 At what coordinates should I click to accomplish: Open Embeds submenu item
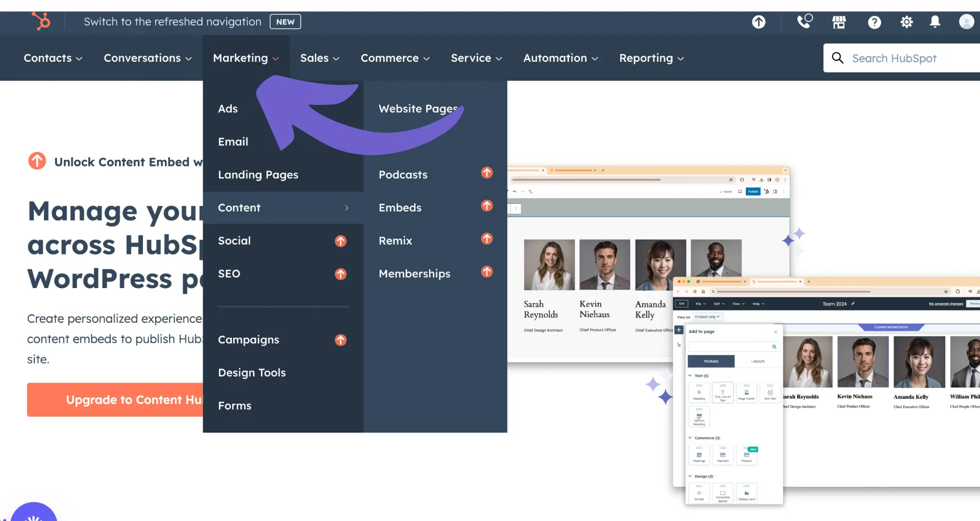click(400, 207)
